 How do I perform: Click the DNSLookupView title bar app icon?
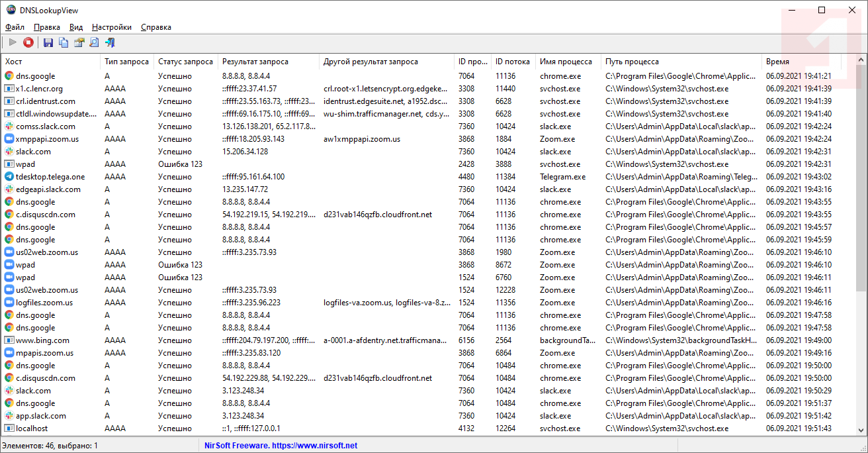click(11, 10)
